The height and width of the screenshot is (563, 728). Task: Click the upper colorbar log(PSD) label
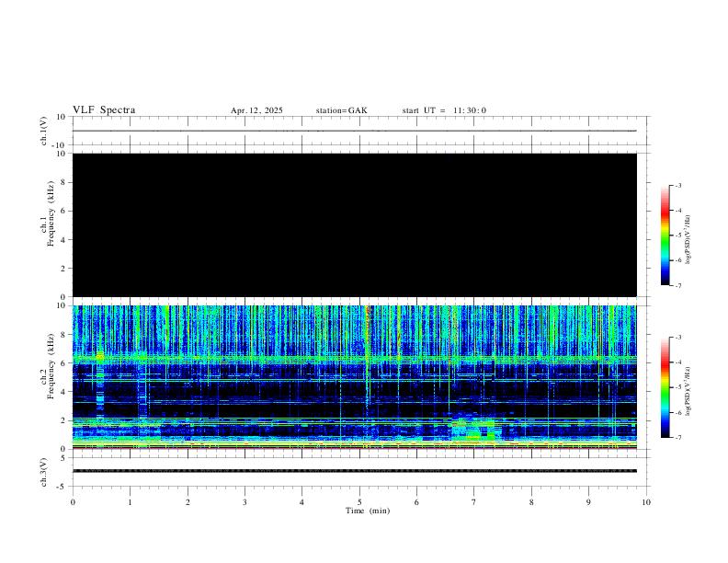688,239
